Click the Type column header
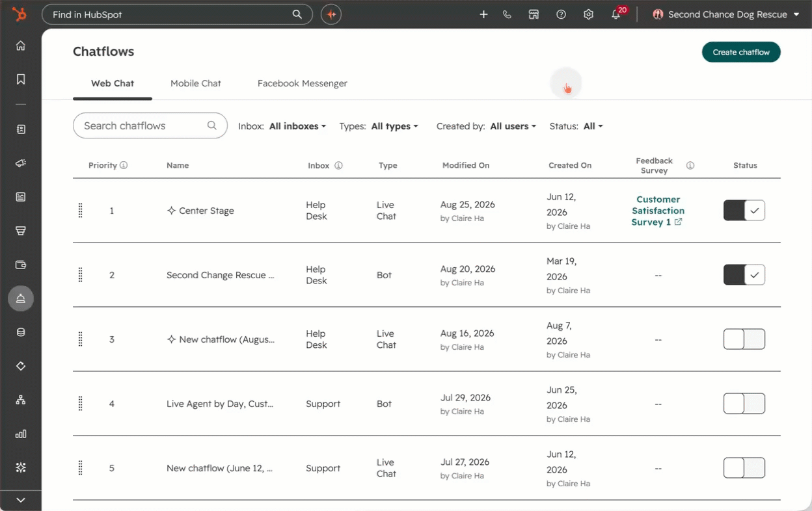This screenshot has height=511, width=812. click(x=388, y=165)
